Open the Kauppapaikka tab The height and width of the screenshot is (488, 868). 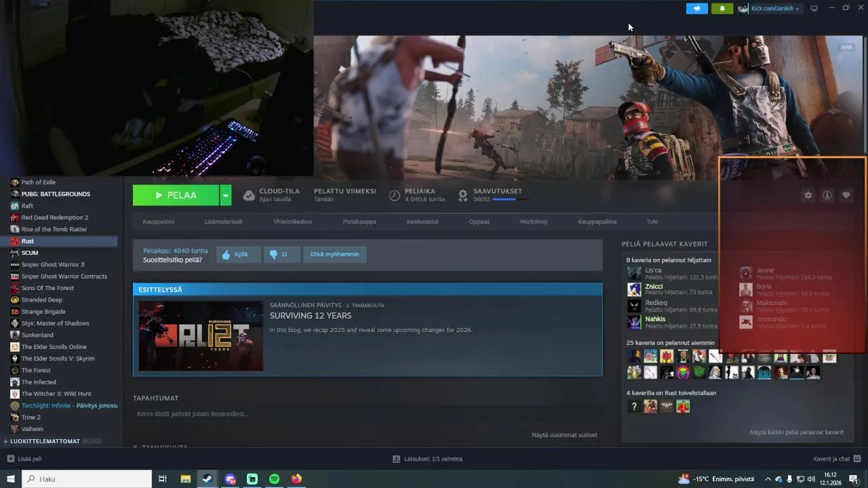click(x=597, y=222)
